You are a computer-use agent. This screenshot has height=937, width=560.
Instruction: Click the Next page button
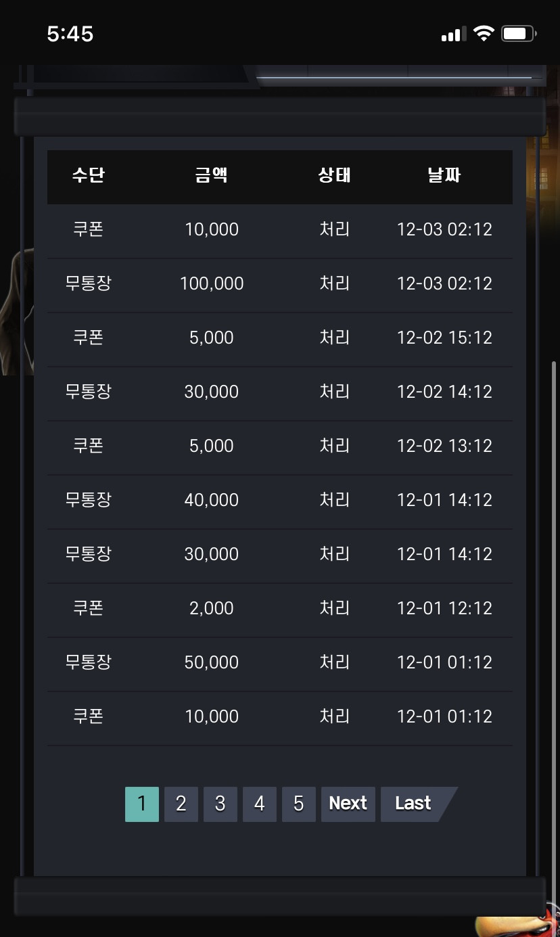(348, 804)
